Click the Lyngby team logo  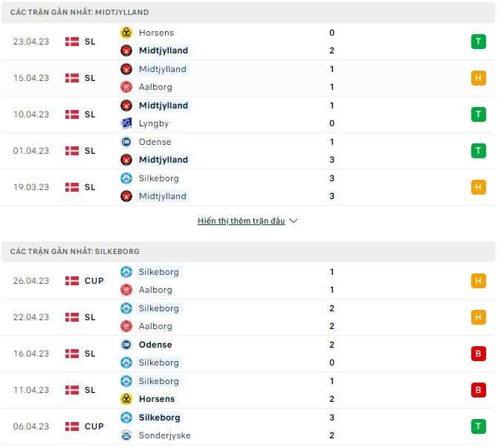[126, 123]
